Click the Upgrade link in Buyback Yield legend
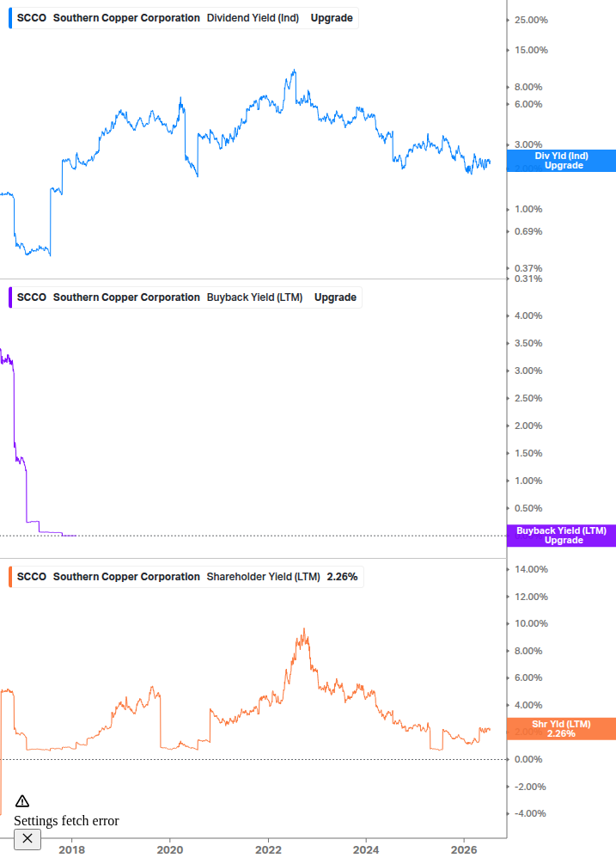Viewport: 616px width, 864px height. click(x=335, y=297)
